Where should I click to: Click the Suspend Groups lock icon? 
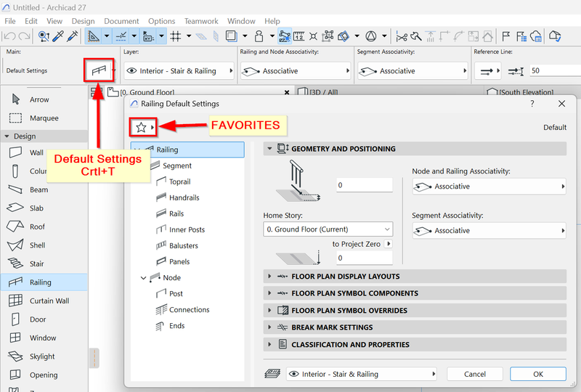click(x=259, y=36)
